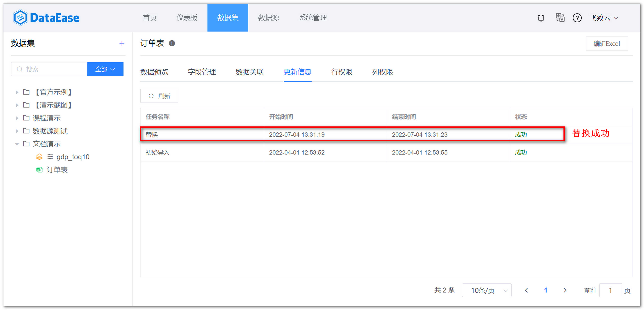The width and height of the screenshot is (644, 310).
Task: Click the refresh icon on the 刷新 button
Action: (151, 96)
